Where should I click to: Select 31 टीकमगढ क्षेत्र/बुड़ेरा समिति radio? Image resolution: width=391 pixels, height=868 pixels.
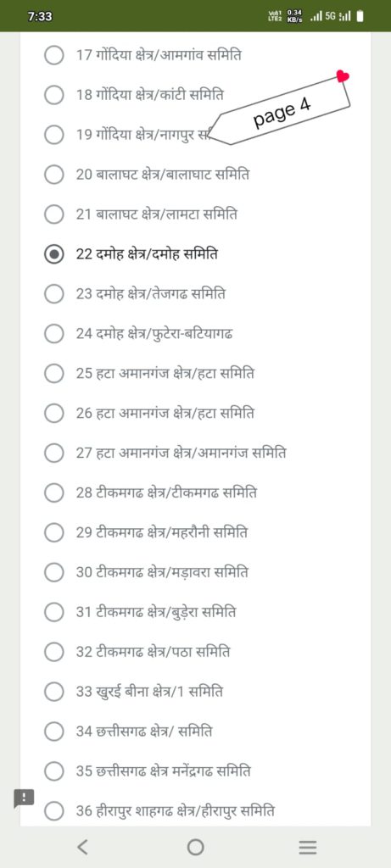(53, 613)
